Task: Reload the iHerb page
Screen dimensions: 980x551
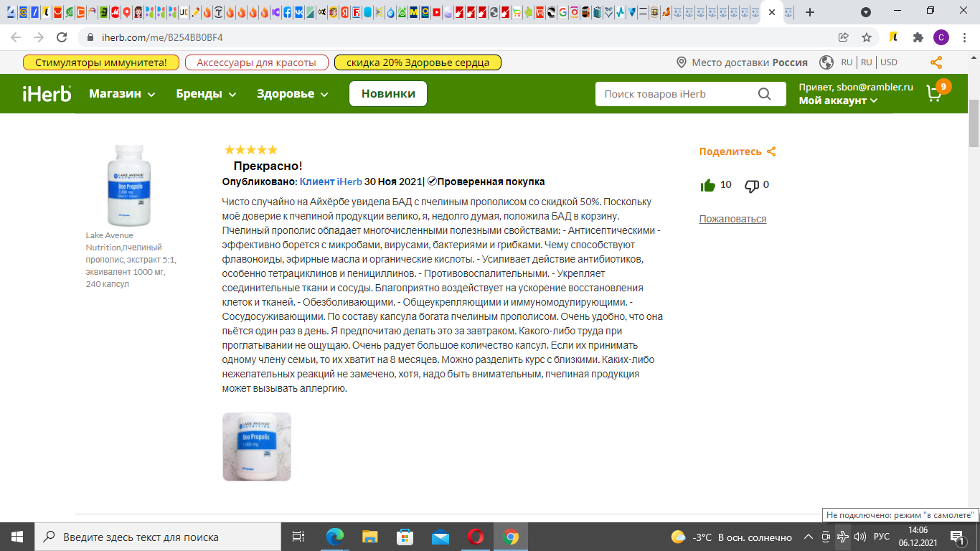Action: point(62,37)
